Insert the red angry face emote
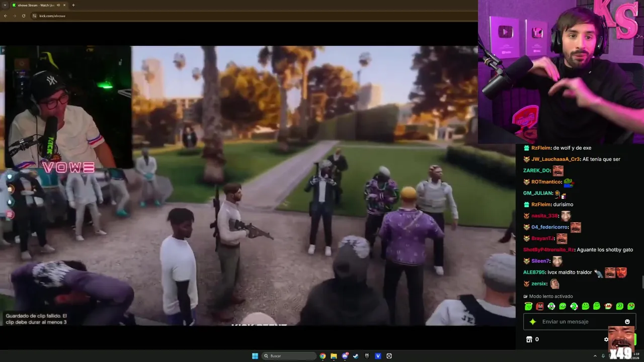The width and height of the screenshot is (644, 362). 540,306
